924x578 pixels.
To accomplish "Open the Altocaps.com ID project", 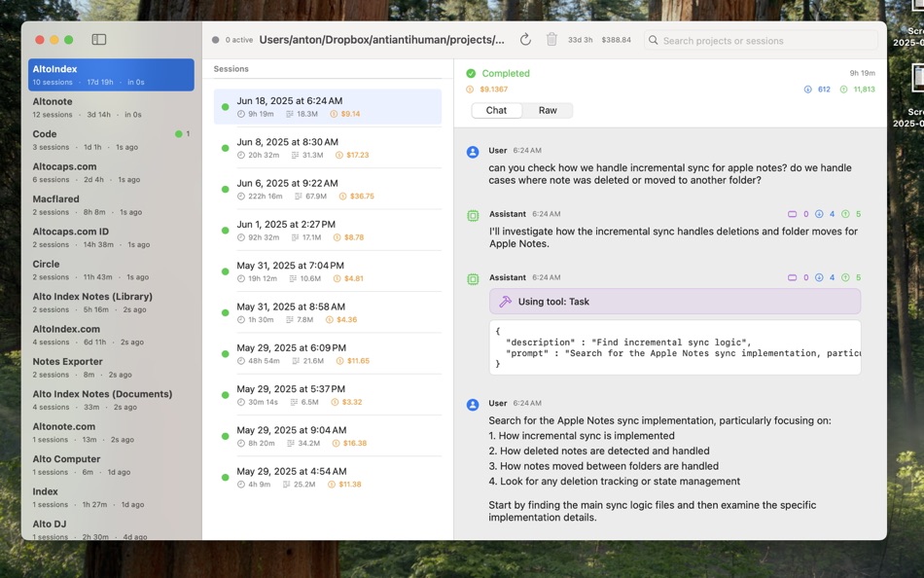I will click(x=111, y=237).
